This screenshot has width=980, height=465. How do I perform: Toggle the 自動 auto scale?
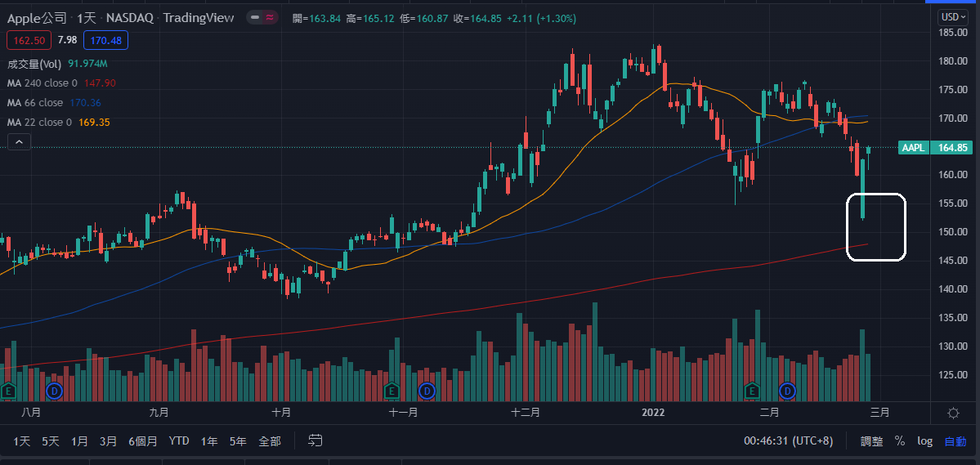(955, 441)
